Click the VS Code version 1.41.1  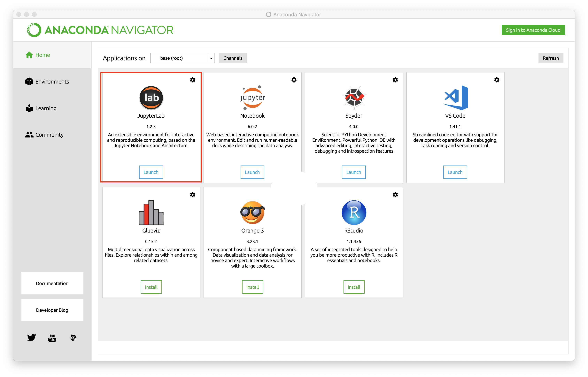click(455, 127)
